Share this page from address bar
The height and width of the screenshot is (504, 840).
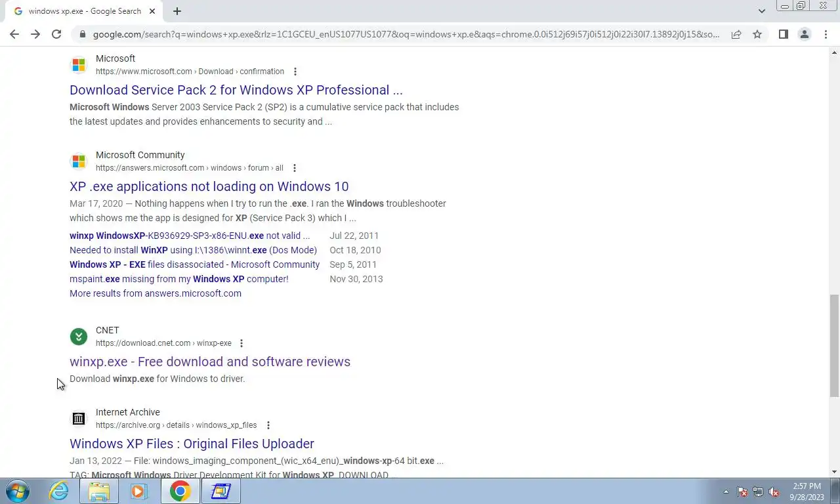(x=736, y=34)
